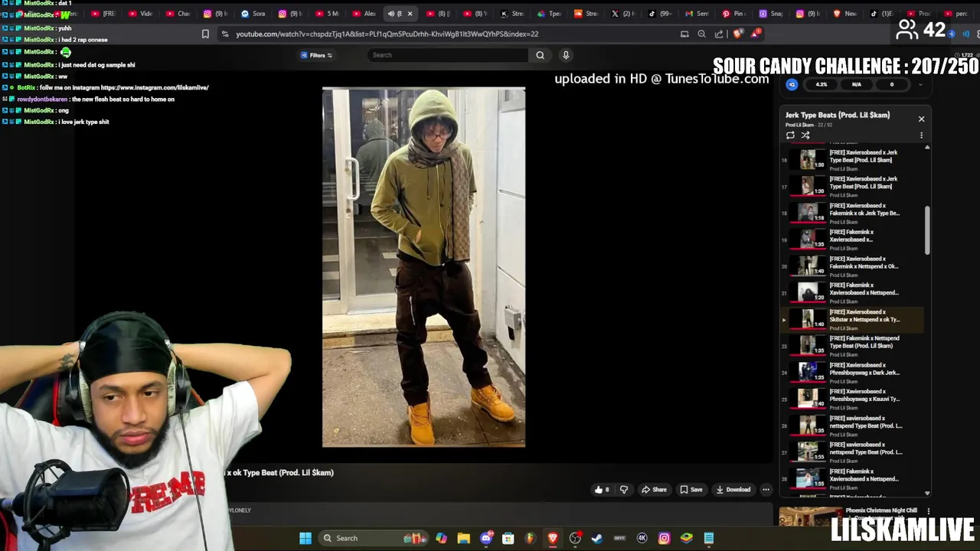
Task: Click the Prod Lil $kam channel under playlist title
Action: [x=799, y=125]
